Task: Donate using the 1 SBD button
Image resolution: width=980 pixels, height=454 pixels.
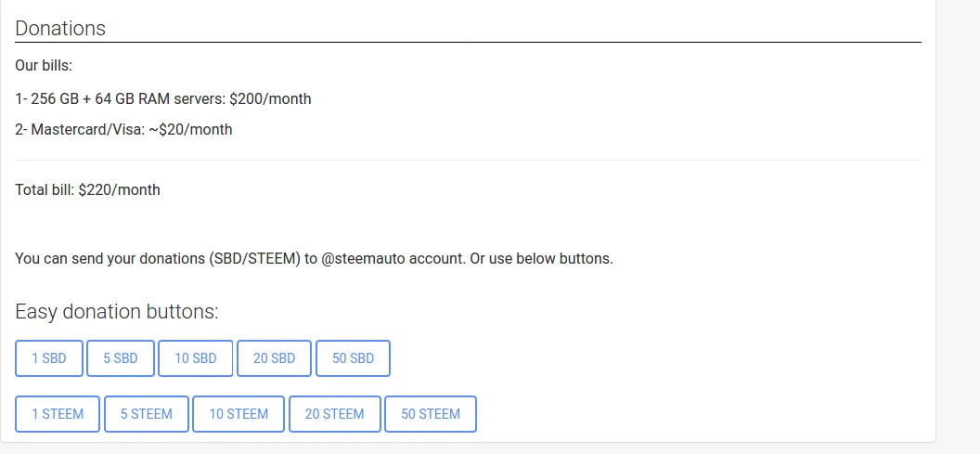Action: pyautogui.click(x=49, y=358)
